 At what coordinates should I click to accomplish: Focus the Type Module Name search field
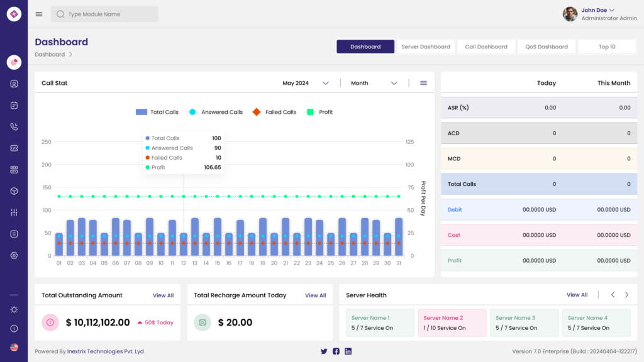coord(105,14)
